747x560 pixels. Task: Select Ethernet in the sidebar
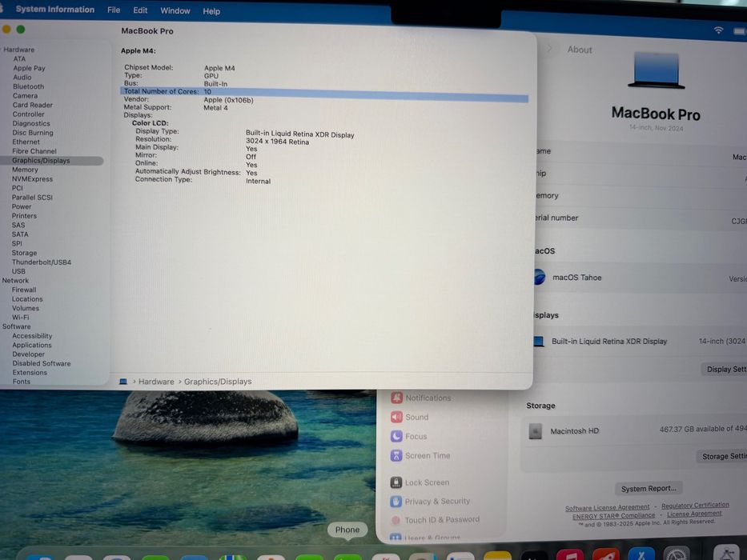coord(26,142)
